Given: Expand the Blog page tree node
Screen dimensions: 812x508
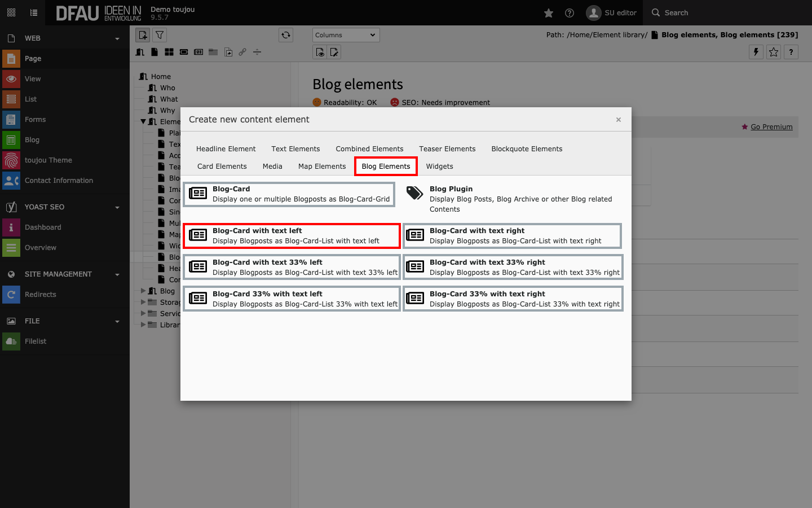Looking at the screenshot, I should (143, 291).
